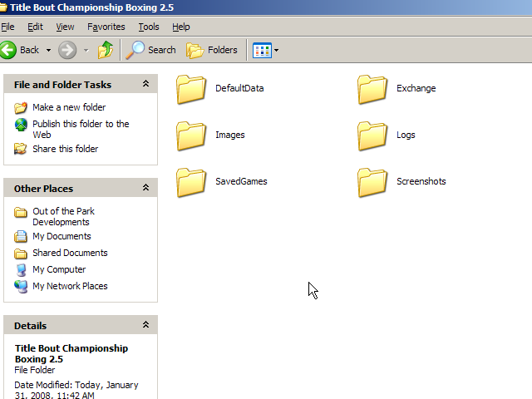Go to My Documents link
Screen dimensions: 532x399
click(62, 236)
